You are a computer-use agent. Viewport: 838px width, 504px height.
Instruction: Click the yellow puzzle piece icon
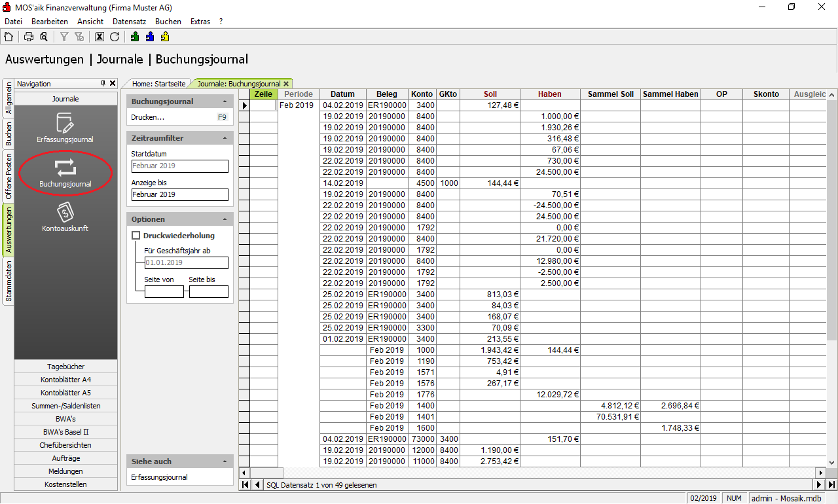click(x=165, y=37)
